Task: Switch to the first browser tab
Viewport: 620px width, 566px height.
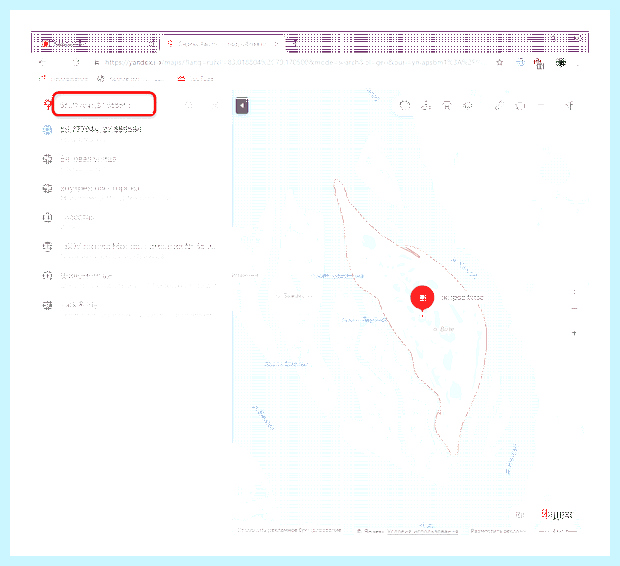Action: point(97,44)
